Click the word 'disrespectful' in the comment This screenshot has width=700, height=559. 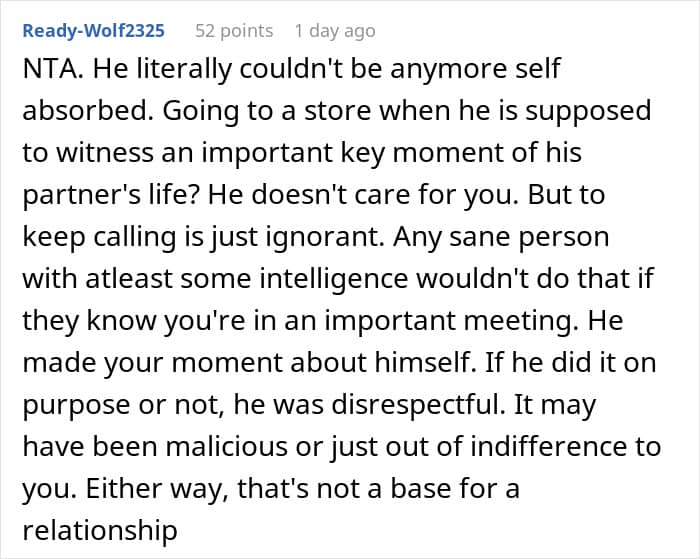[x=418, y=404]
